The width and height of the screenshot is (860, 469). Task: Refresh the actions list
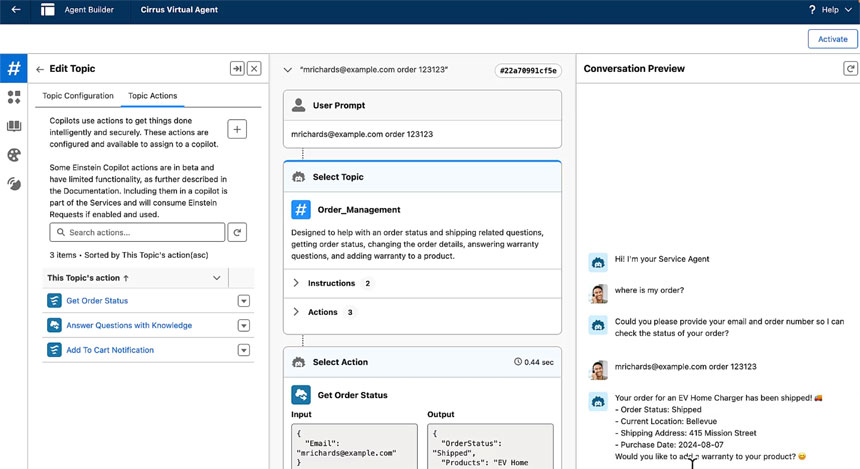tap(237, 232)
